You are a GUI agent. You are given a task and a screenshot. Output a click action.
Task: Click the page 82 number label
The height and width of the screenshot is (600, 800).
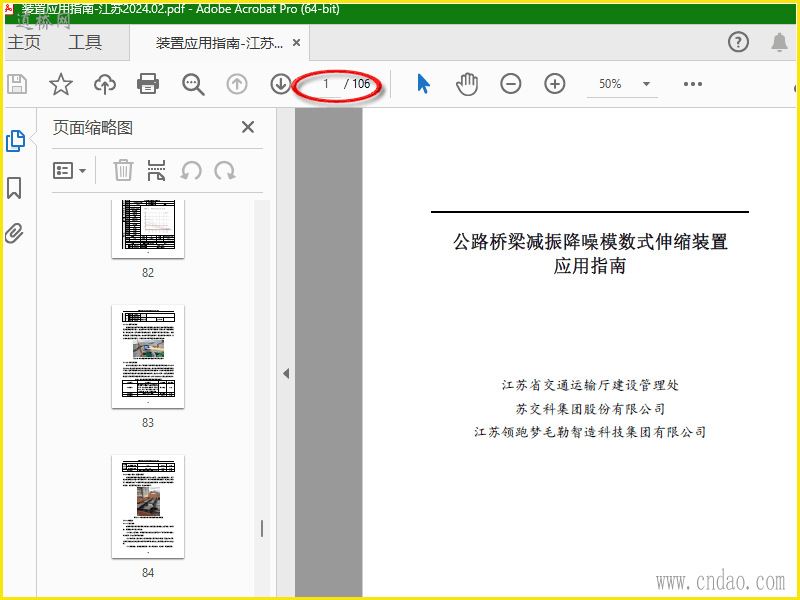(148, 273)
